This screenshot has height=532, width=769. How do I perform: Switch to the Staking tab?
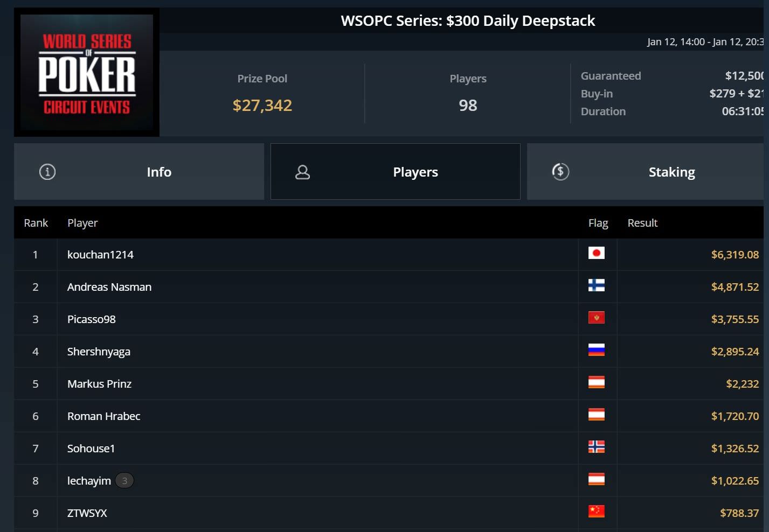pyautogui.click(x=646, y=172)
